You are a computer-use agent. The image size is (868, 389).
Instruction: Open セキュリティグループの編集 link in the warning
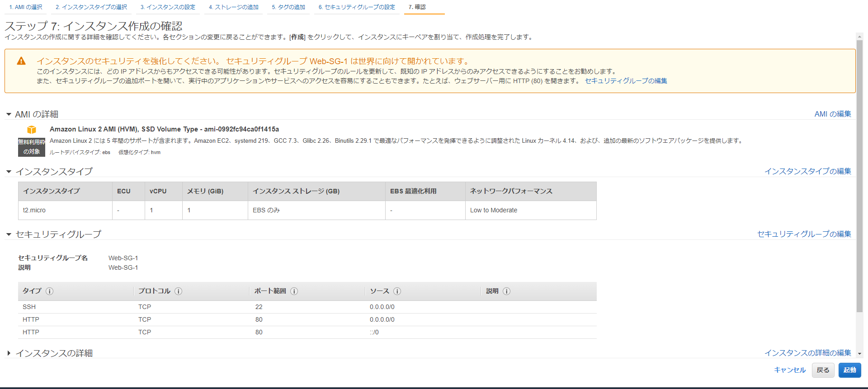point(626,81)
